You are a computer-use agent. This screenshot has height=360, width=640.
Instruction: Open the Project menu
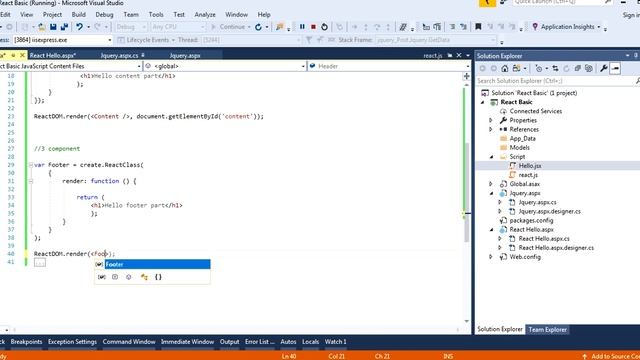(52, 15)
